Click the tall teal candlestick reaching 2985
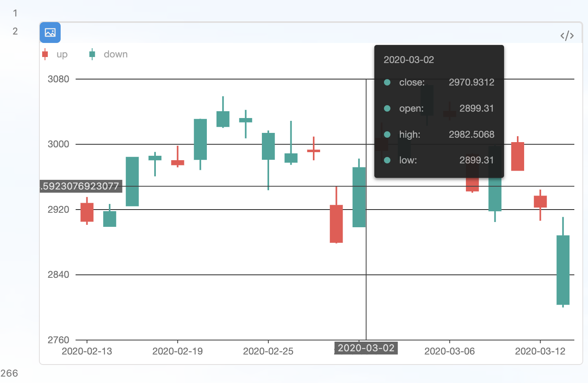Viewport: 588px width, 383px height. point(132,181)
